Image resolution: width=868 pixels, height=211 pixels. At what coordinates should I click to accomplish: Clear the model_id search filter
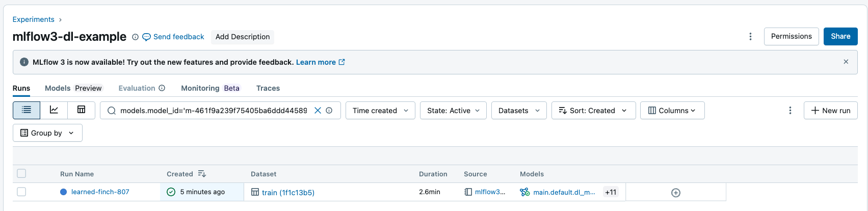pyautogui.click(x=318, y=111)
